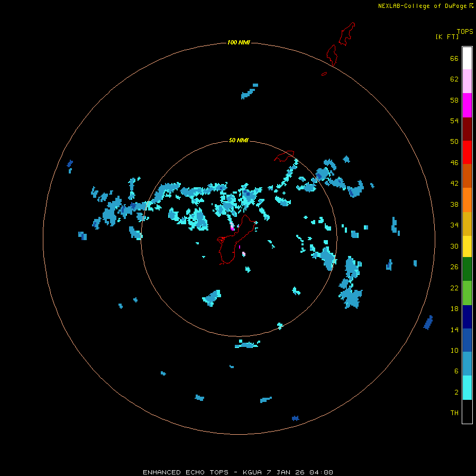The height and width of the screenshot is (476, 476).
Task: Select the dark green legend swatch
Action: click(467, 269)
